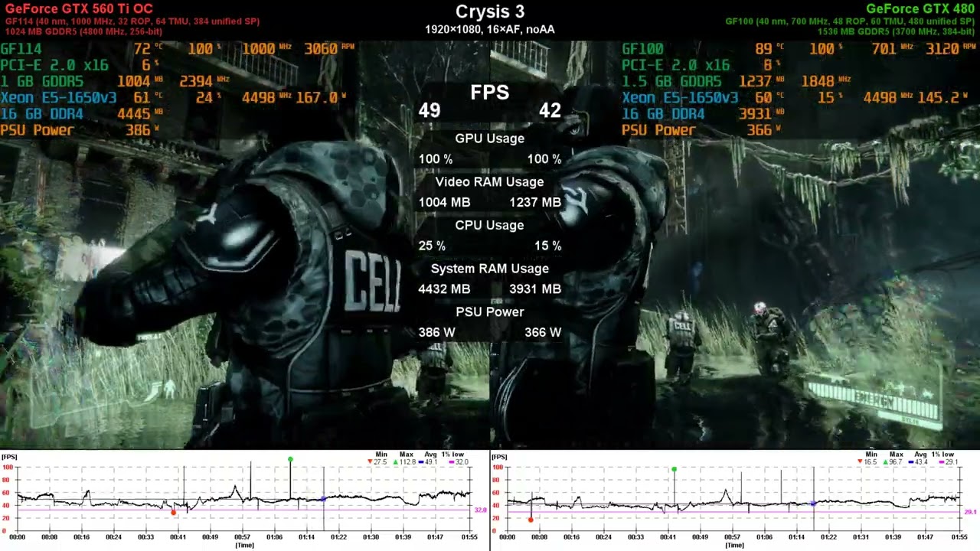The height and width of the screenshot is (551, 980).
Task: Click the 3060 RPM fan speed reading
Action: click(x=329, y=49)
